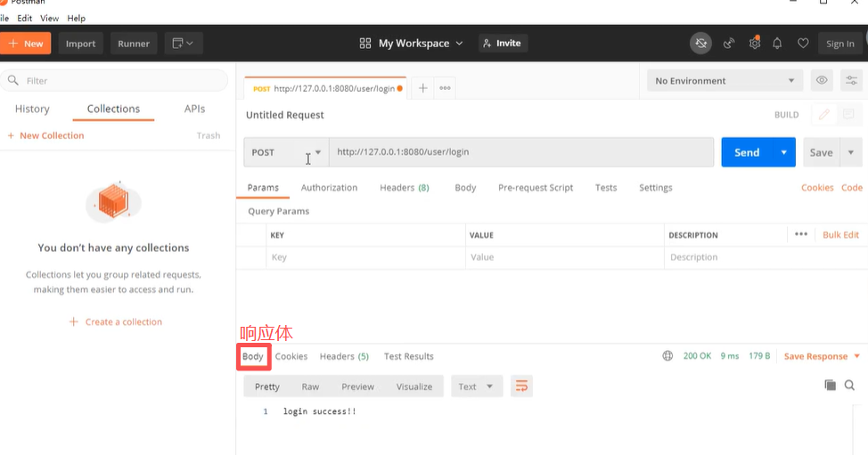
Task: Switch to the APIs sidebar tab
Action: (195, 109)
